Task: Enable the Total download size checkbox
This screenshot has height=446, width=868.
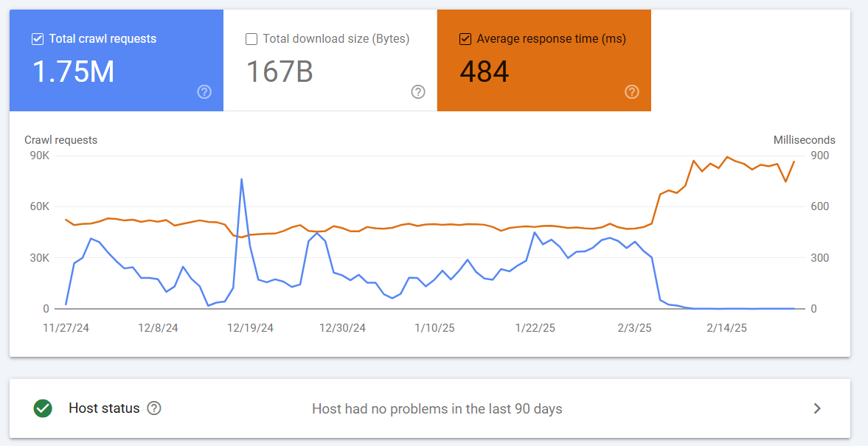Action: 251,38
